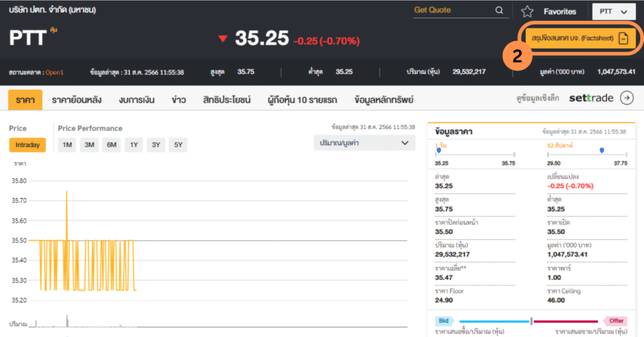Click the settrade arrow circle icon
Viewport: 644px width, 337px height.
627,98
